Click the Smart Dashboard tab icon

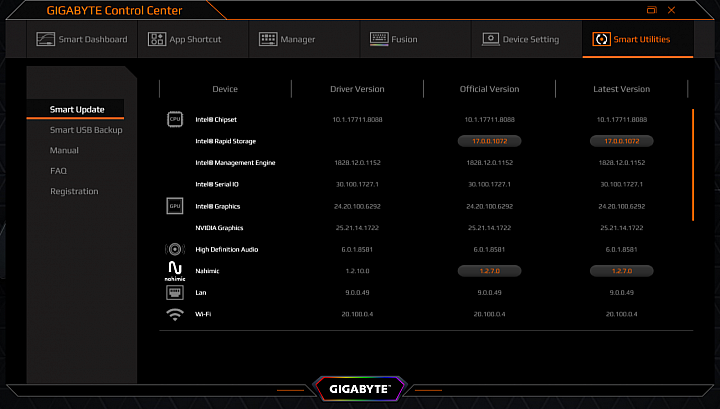45,39
